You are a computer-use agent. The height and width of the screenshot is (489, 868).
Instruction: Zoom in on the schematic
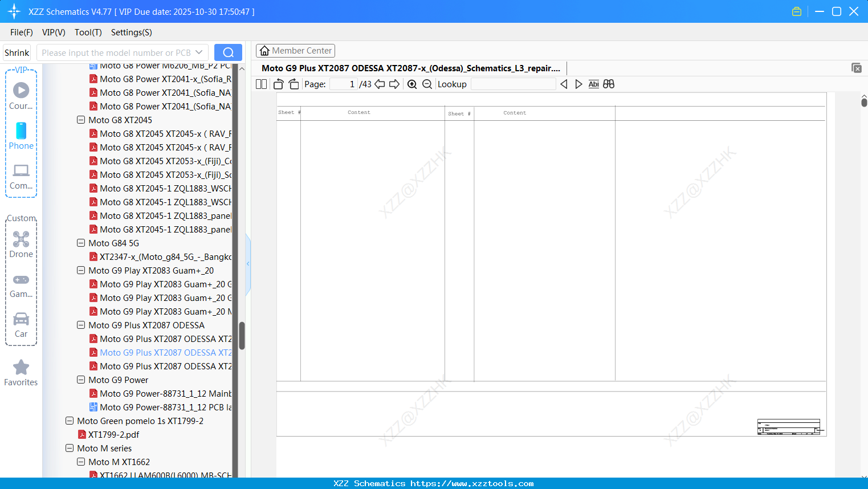click(x=412, y=84)
